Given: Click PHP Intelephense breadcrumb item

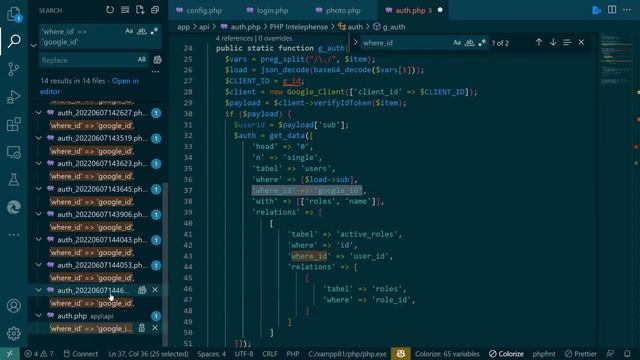Looking at the screenshot, I should coord(298,27).
